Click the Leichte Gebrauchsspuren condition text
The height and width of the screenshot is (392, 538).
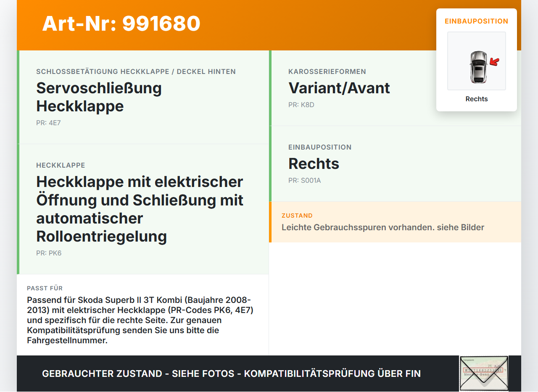(383, 227)
